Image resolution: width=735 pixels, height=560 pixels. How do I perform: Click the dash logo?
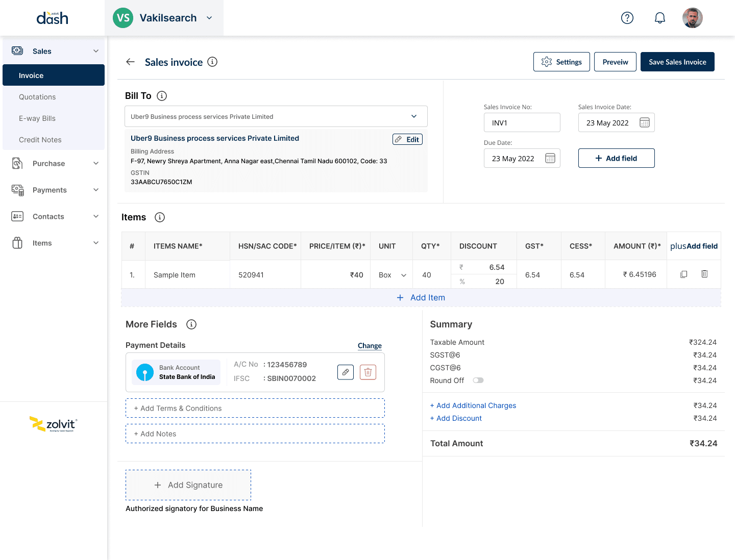[x=52, y=18]
